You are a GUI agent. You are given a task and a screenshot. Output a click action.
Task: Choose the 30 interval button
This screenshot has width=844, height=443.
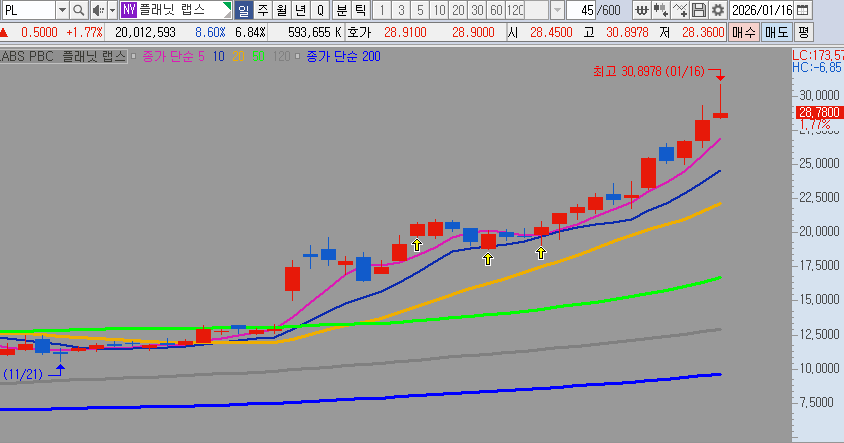tap(477, 10)
